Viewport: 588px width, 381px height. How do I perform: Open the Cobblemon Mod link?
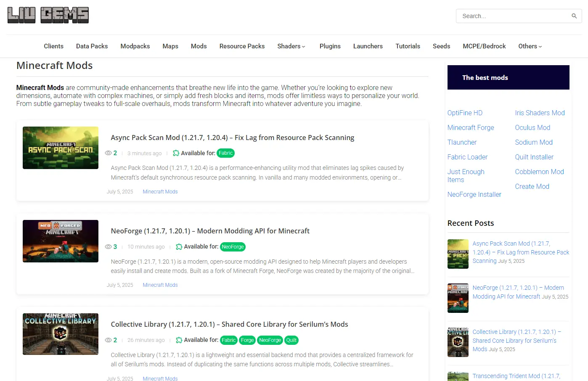point(539,172)
